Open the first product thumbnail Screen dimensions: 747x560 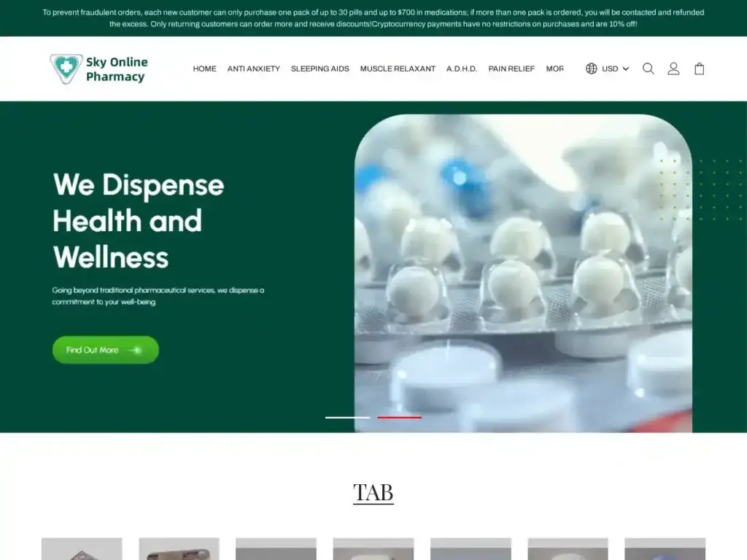pyautogui.click(x=82, y=549)
